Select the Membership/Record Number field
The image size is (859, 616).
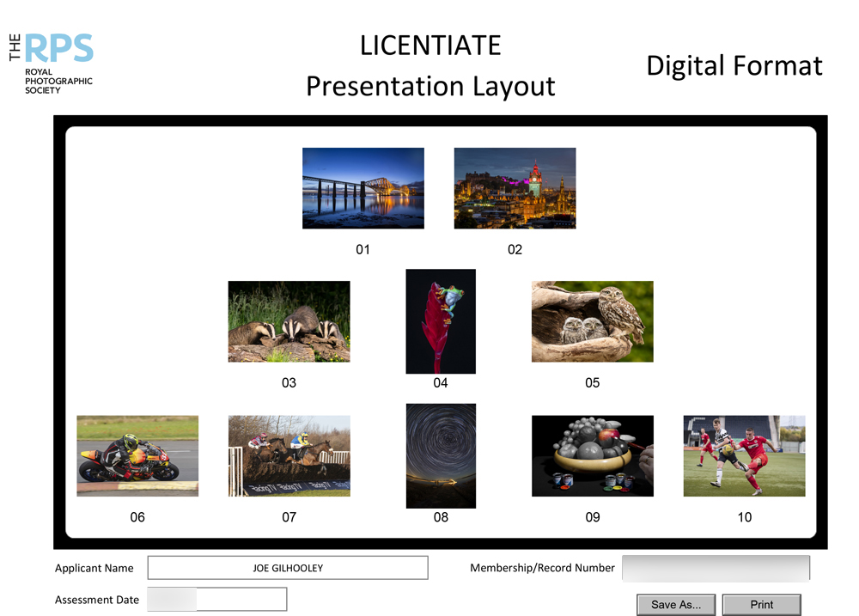coord(716,568)
